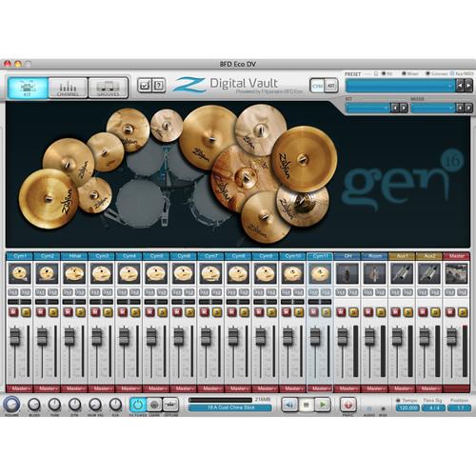The height and width of the screenshot is (476, 476).
Task: Open the Kit selector dropdown
Action: coord(367,109)
